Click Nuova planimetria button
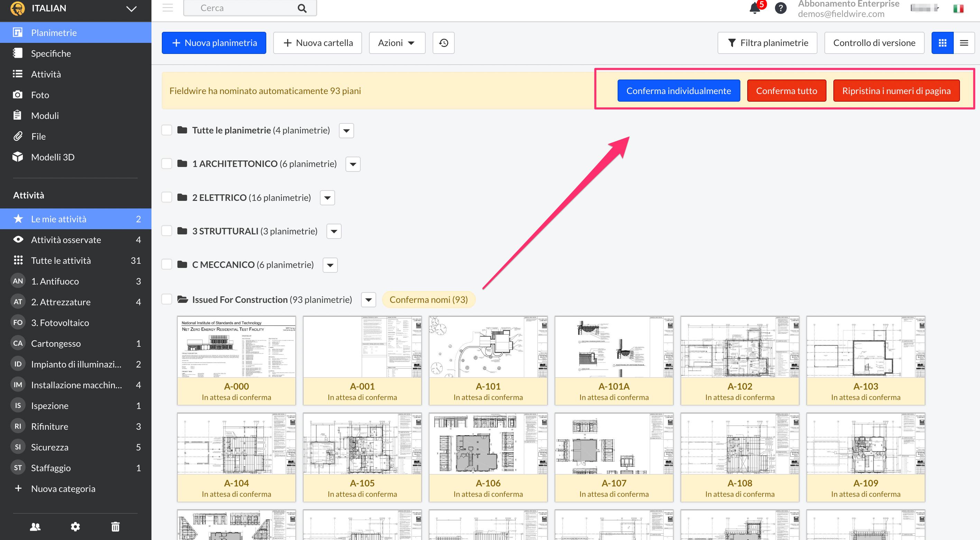 [x=214, y=43]
